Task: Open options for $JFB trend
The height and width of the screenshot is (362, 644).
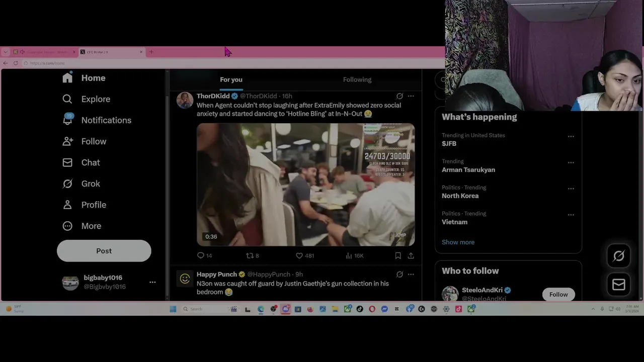Action: tap(571, 136)
